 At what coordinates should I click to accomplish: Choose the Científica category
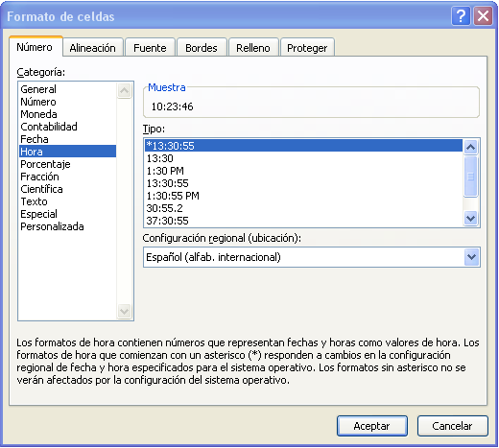click(67, 189)
